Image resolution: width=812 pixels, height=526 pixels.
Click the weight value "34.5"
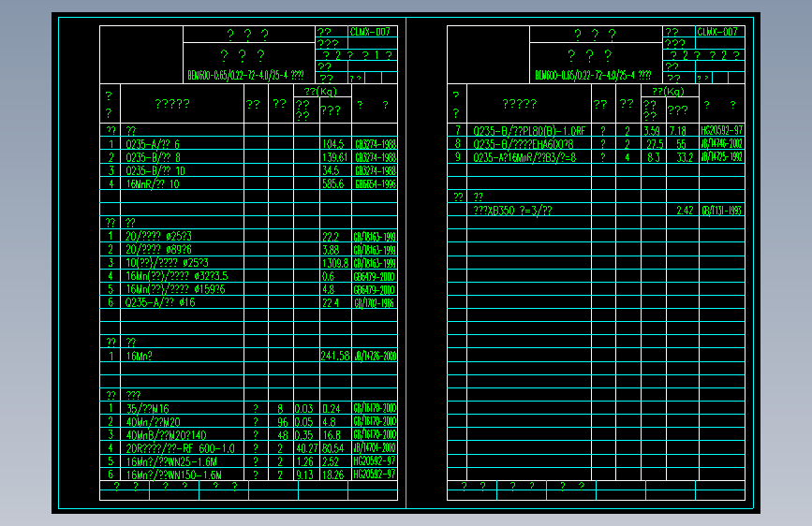[331, 171]
